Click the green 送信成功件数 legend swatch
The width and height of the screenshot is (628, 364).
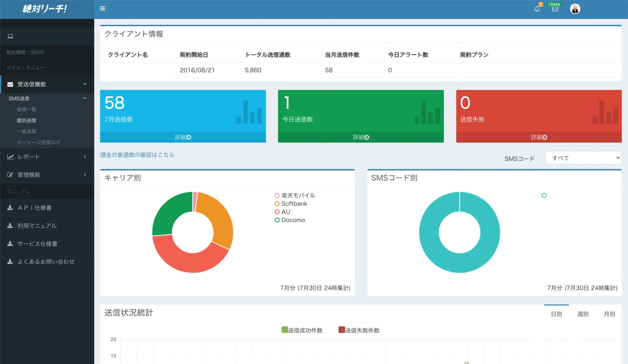click(x=285, y=330)
